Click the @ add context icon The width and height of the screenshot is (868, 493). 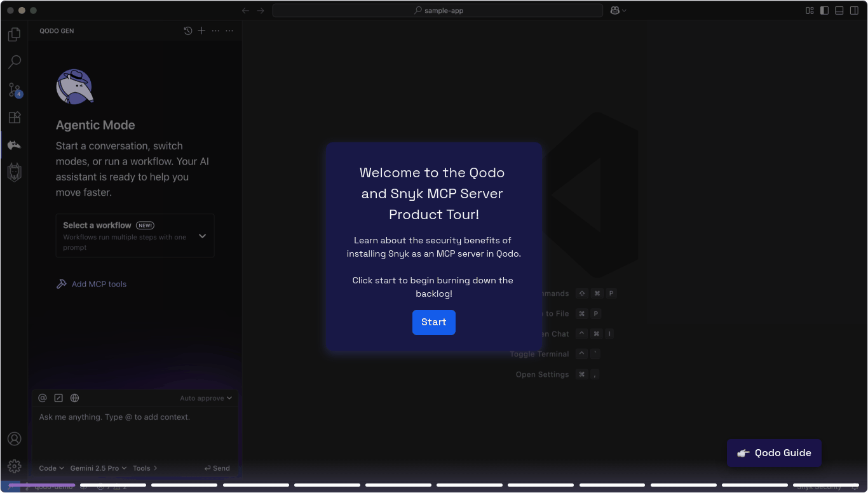[x=43, y=398]
